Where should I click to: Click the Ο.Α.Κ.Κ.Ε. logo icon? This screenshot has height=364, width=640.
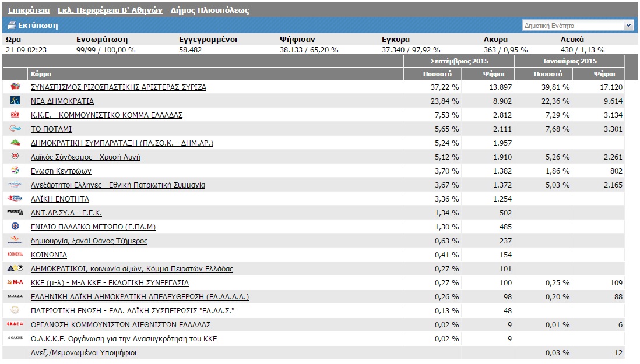(x=15, y=338)
